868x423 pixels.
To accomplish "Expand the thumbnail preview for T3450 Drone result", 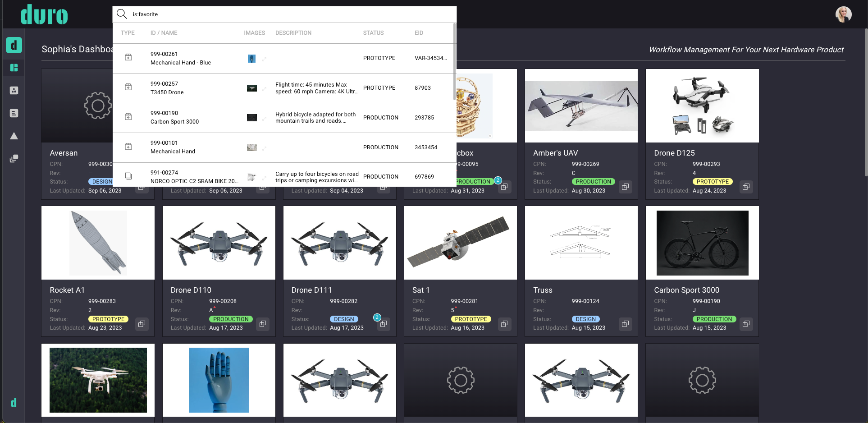I will coord(264,88).
